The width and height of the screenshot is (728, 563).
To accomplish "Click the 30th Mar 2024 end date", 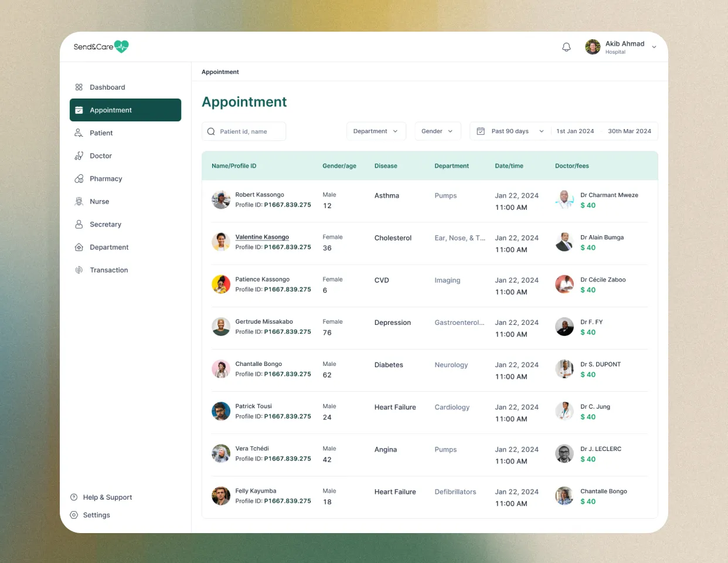I will [x=630, y=131].
